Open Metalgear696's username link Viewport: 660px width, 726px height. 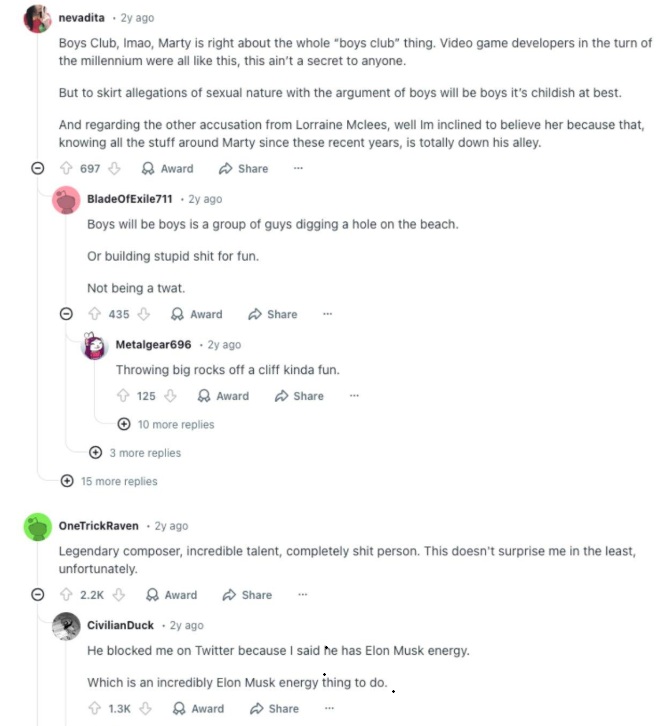(153, 345)
